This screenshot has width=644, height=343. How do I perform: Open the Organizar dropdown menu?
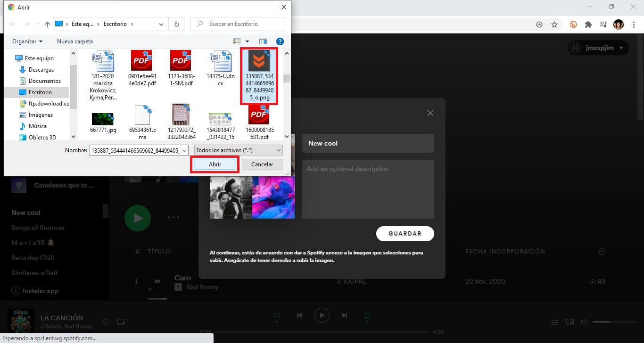coord(27,41)
